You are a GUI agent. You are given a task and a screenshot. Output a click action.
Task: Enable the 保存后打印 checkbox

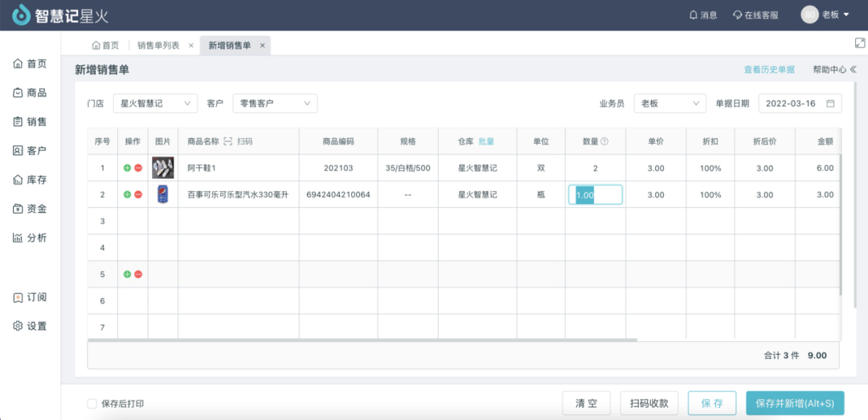(x=92, y=404)
